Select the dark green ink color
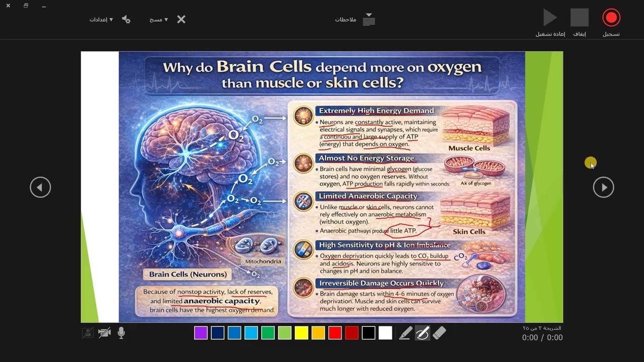The image size is (644, 362). 268,333
